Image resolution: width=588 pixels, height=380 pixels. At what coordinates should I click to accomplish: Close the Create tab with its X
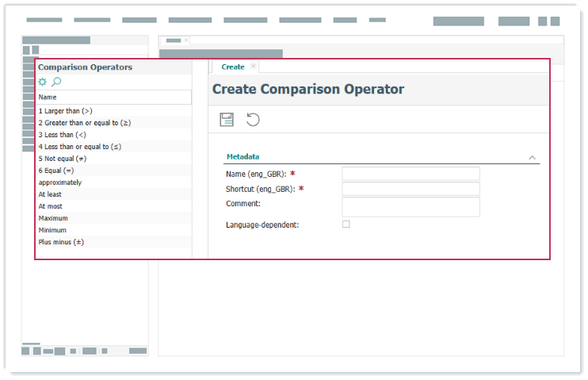[x=253, y=67]
